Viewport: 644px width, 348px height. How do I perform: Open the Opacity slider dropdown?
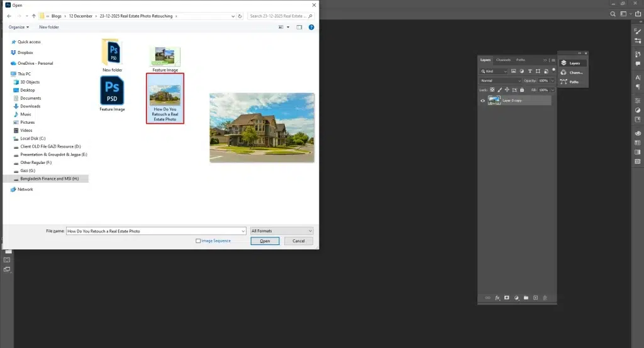[552, 80]
